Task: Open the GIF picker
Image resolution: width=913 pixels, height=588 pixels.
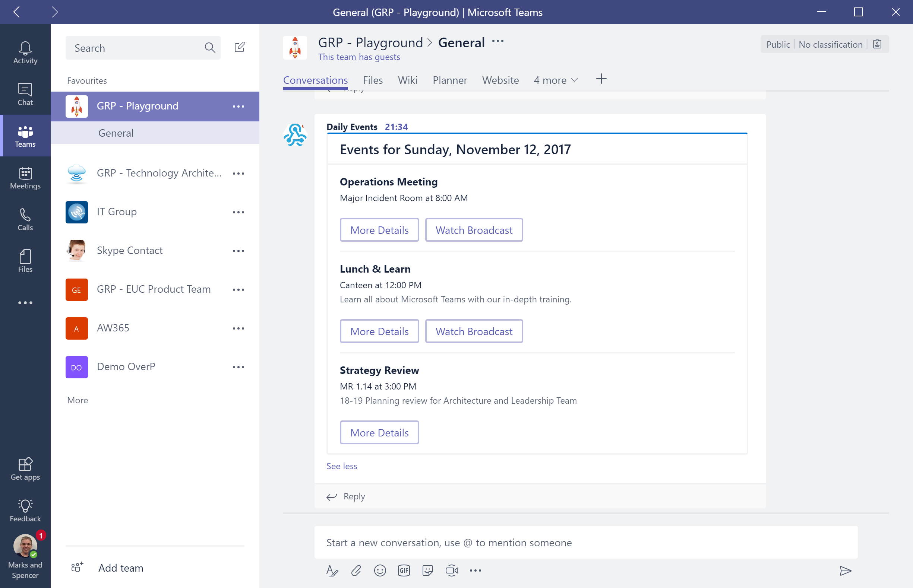Action: [x=404, y=570]
